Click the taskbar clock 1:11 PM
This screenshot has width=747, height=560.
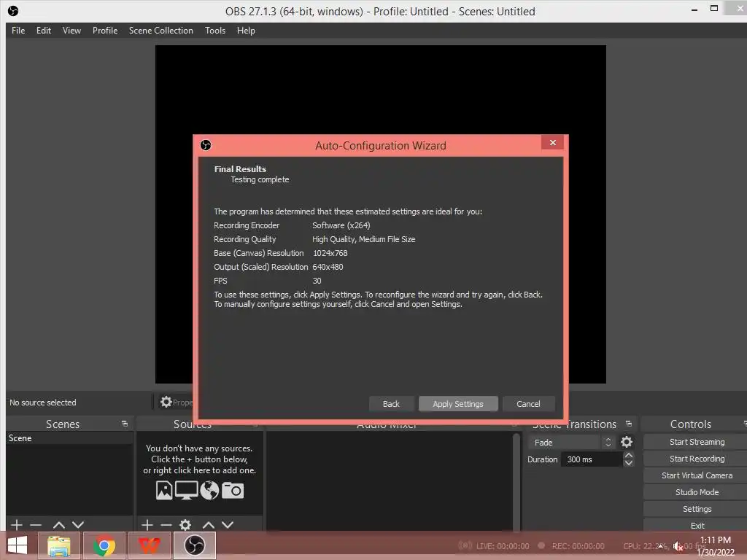(x=715, y=540)
